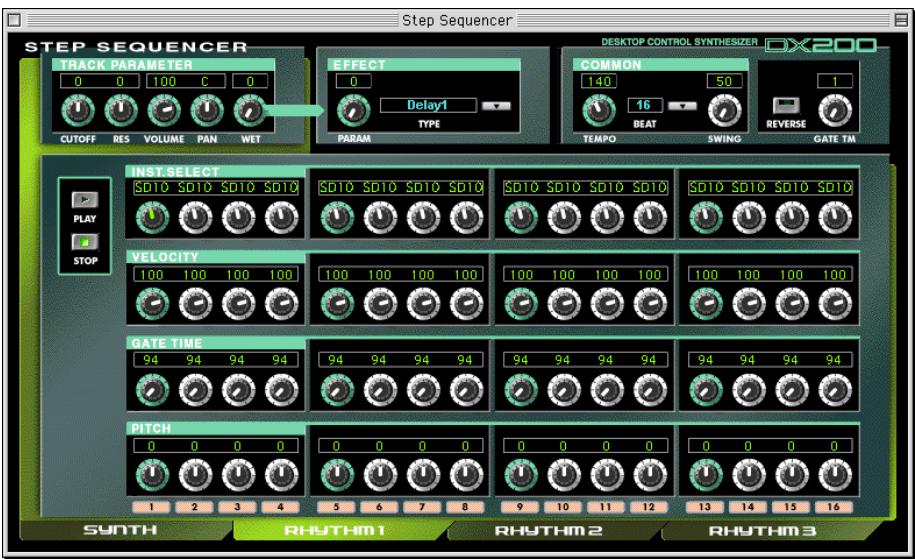915x559 pixels.
Task: Switch to the Rhythm 1 tab
Action: (336, 530)
